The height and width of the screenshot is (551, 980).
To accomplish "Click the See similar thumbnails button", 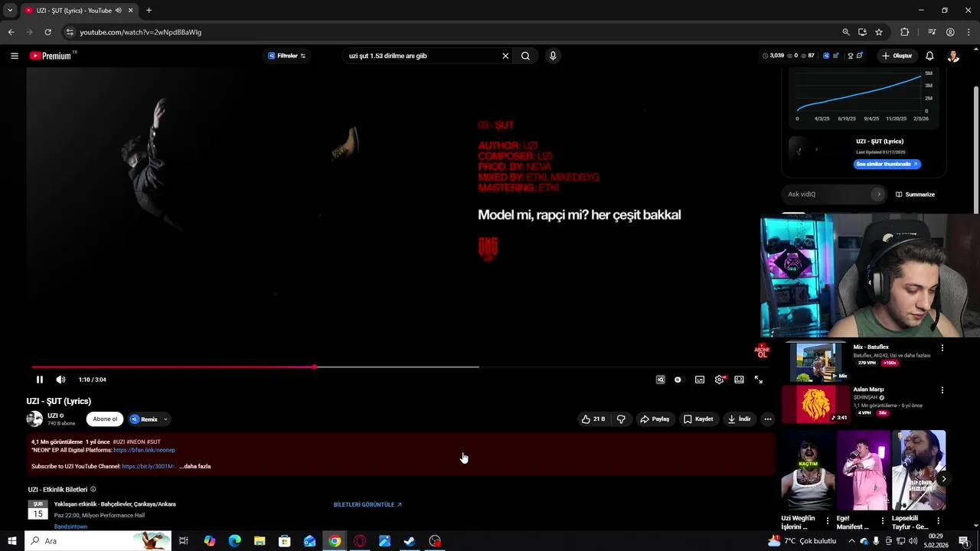I will 887,164.
